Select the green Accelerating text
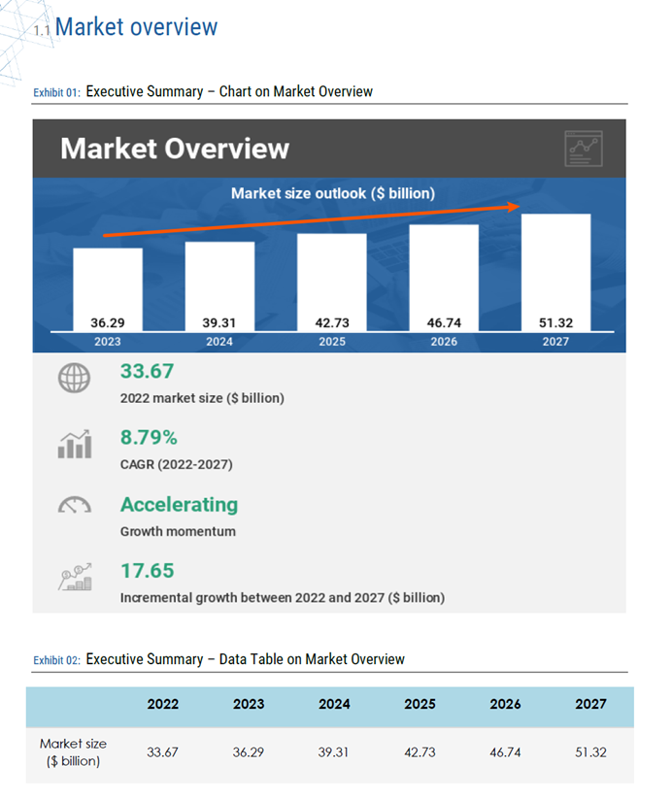 coord(179,505)
